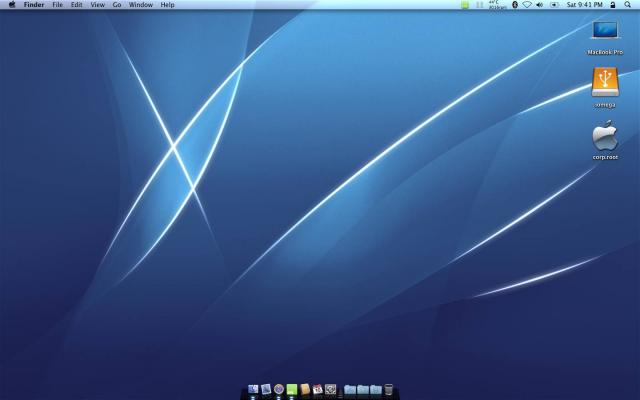Click the corp.root label text

pos(605,157)
